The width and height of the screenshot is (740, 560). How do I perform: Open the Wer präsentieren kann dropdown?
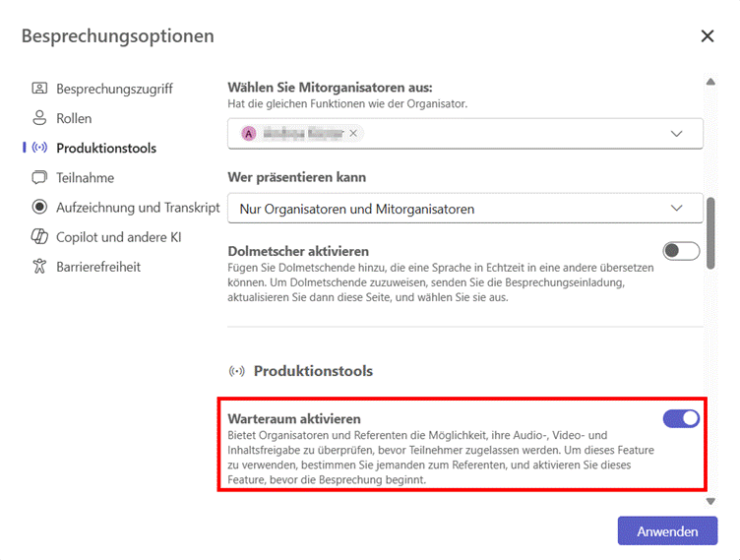point(465,209)
